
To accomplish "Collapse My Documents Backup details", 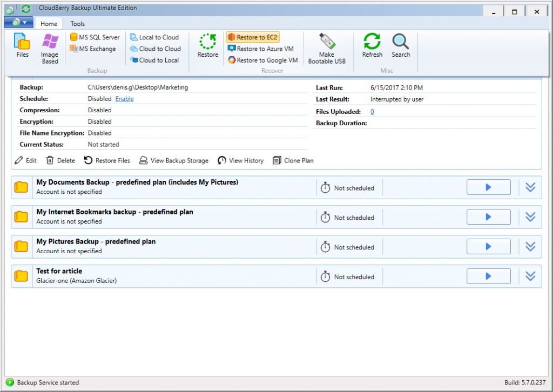I will 530,187.
